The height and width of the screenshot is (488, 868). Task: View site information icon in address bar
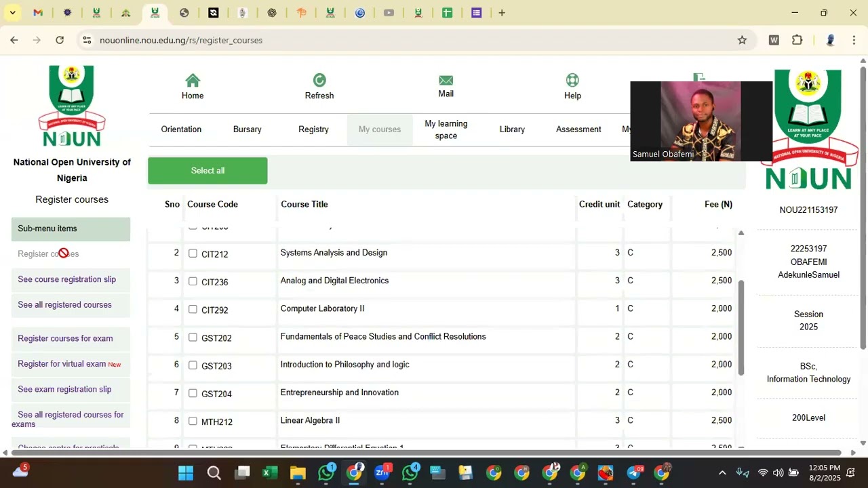(x=87, y=40)
